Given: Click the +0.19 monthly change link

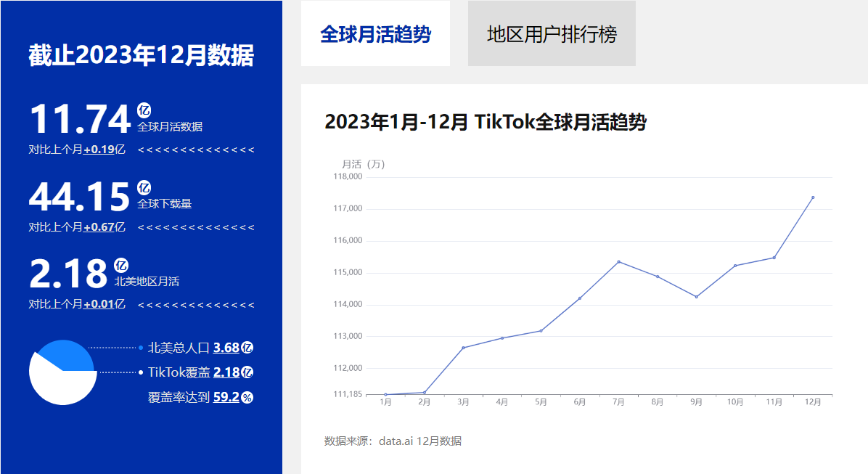Looking at the screenshot, I should point(99,150).
